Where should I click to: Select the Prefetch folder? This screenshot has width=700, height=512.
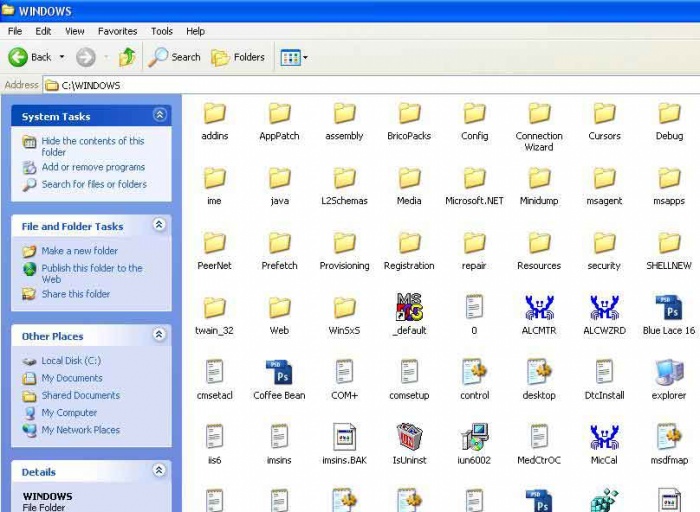[x=279, y=251]
